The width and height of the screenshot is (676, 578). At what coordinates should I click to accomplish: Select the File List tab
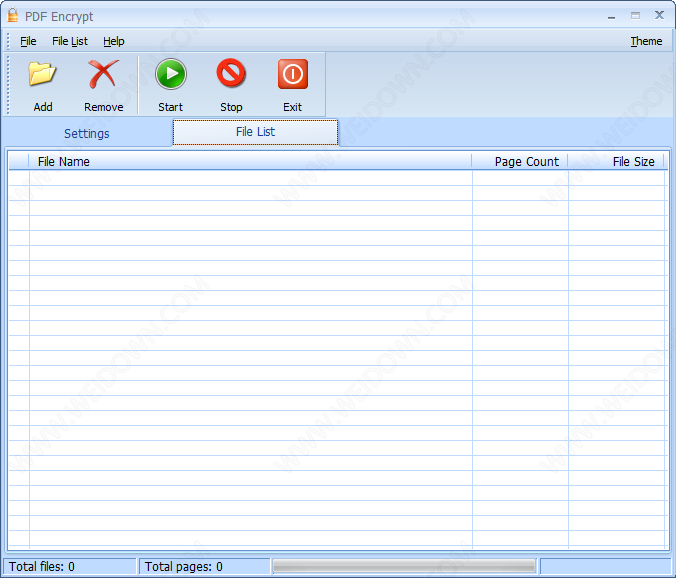(255, 132)
